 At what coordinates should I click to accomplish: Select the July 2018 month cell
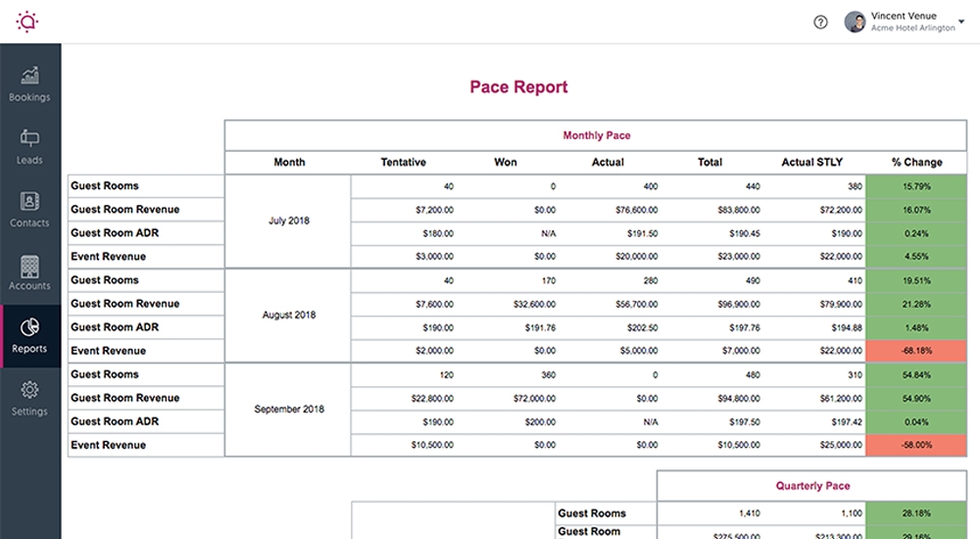(288, 221)
